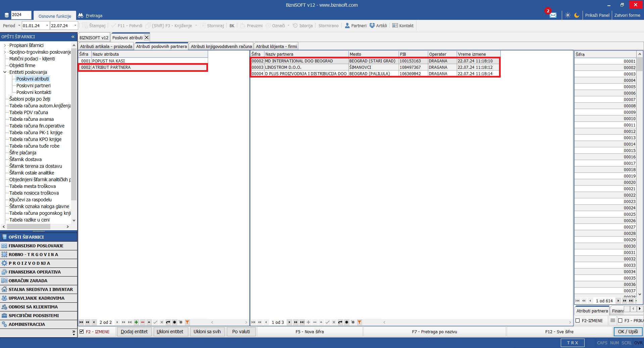Click red minus to delete attribute record
This screenshot has width=644, height=348.
pyautogui.click(x=143, y=322)
